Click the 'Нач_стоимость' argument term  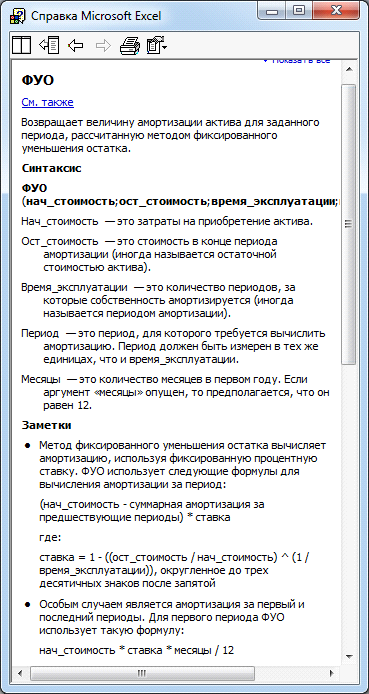pos(60,222)
